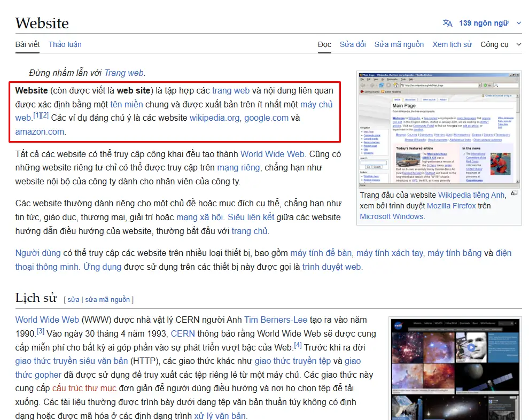Open the Siêu liên kết link
529x420 pixels.
coord(251,217)
